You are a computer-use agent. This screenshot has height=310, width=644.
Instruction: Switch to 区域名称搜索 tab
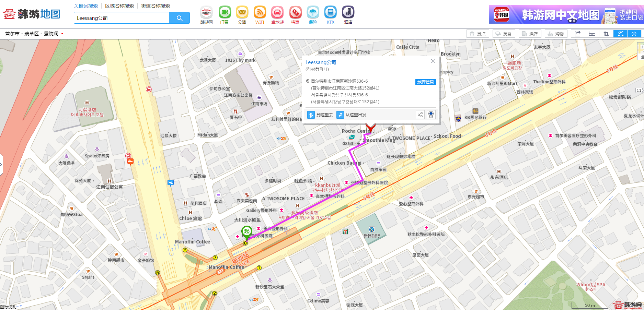[x=119, y=6]
